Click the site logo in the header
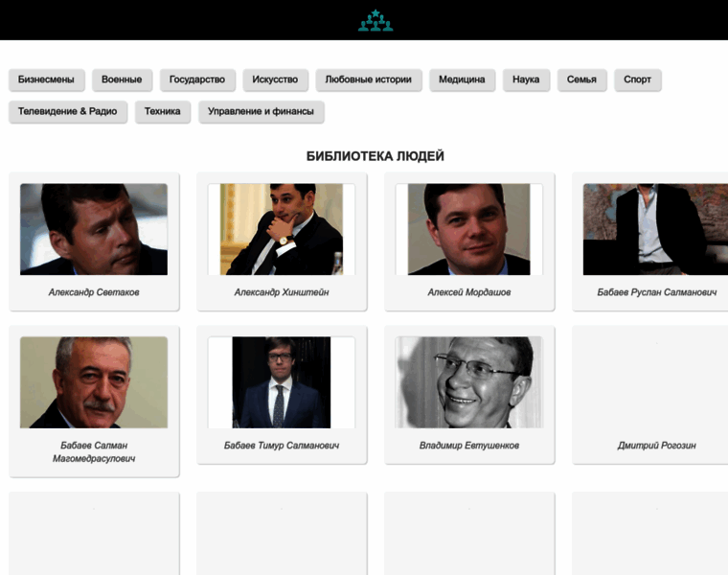728x575 pixels. coord(375,20)
